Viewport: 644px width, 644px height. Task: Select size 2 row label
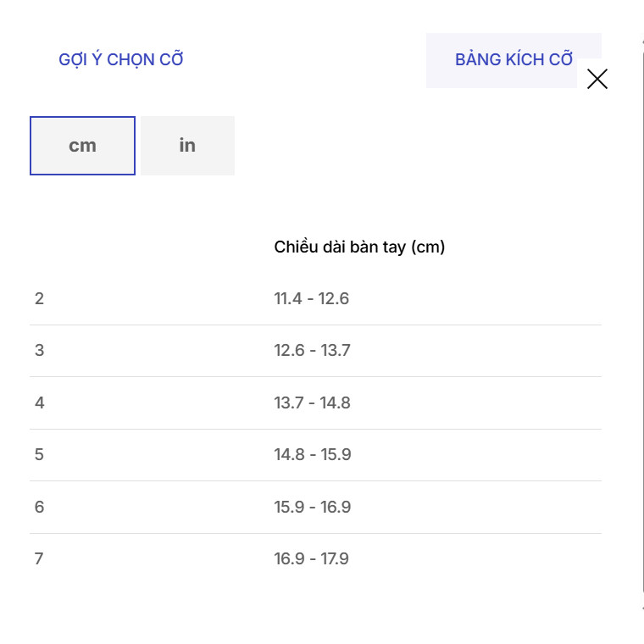(40, 298)
